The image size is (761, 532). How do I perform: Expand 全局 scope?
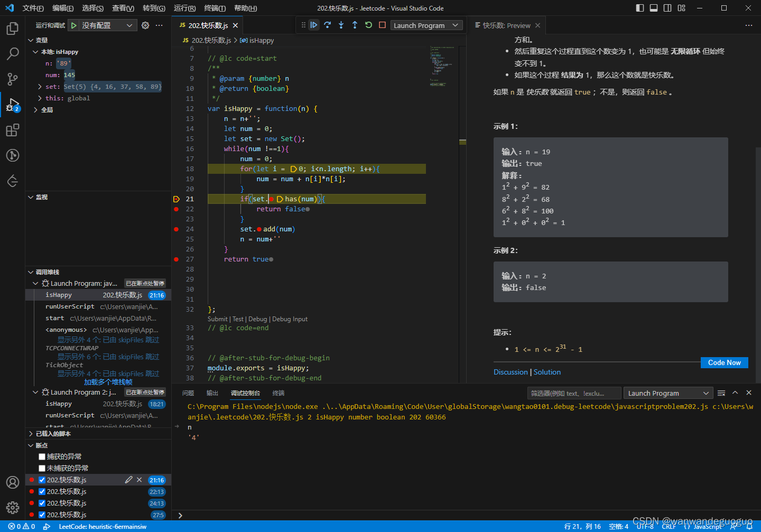coord(35,110)
